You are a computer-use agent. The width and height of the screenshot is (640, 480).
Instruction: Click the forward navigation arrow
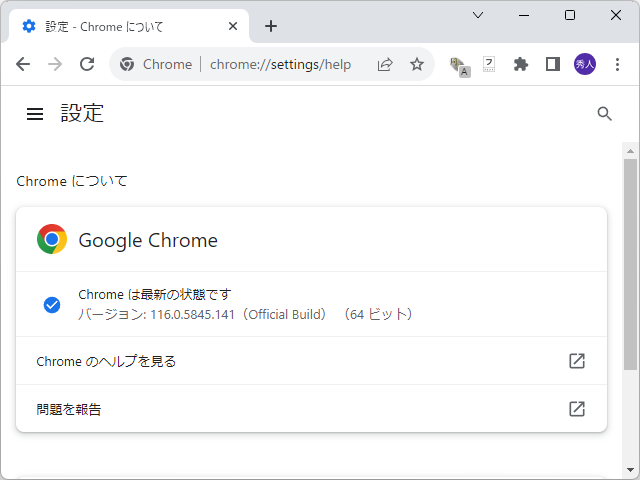(x=55, y=64)
